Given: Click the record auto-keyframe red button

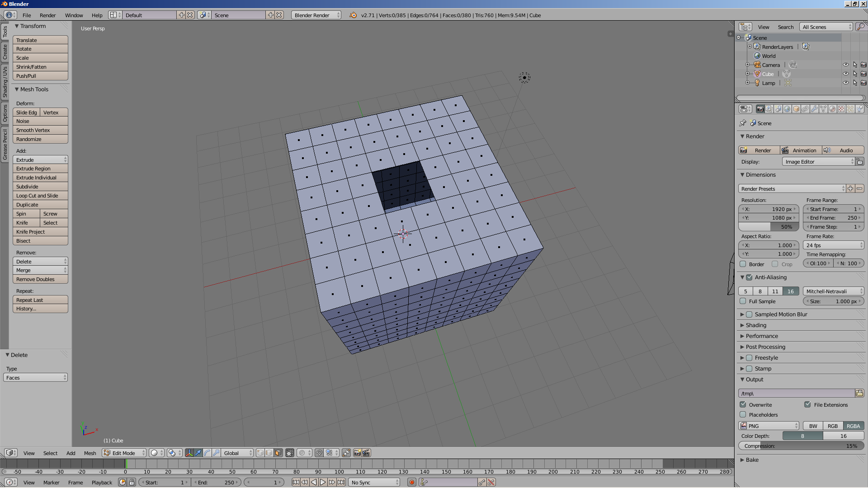Looking at the screenshot, I should 411,483.
